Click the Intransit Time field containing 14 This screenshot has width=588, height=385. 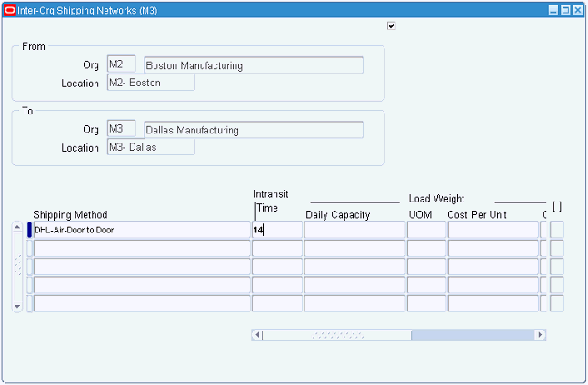[x=277, y=230]
